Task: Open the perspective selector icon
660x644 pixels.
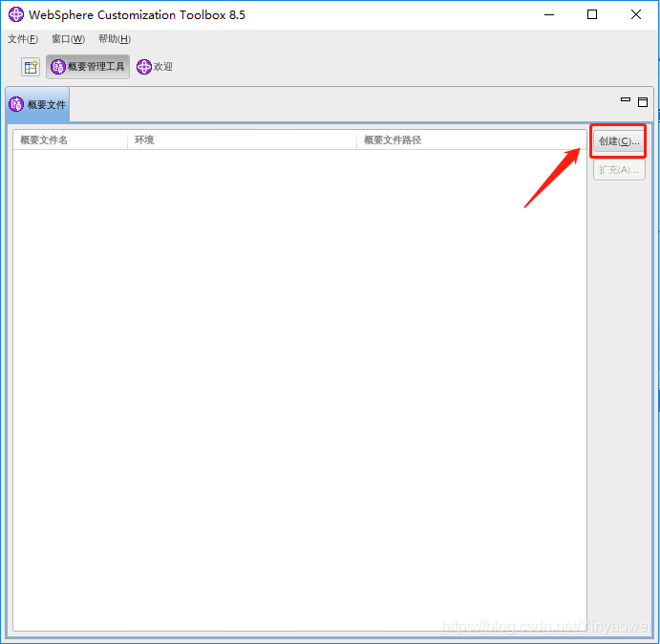Action: pos(31,67)
